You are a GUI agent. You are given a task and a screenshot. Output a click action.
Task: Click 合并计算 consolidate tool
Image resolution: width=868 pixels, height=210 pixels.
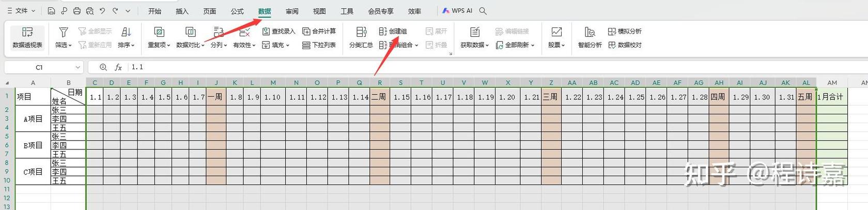319,32
